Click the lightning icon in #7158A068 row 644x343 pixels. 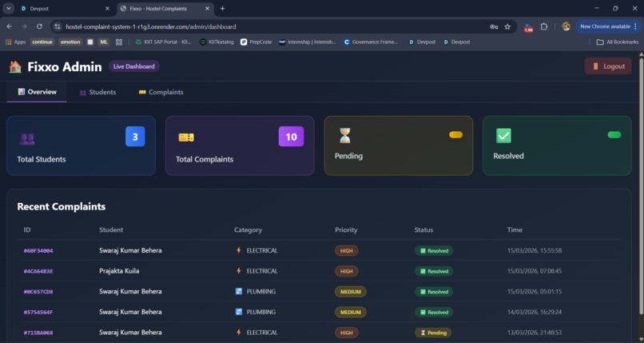click(x=239, y=333)
